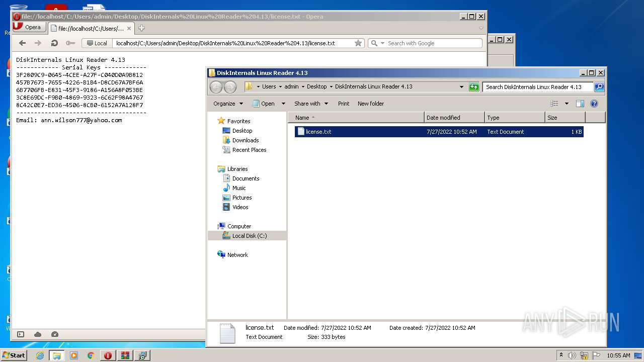Viewport: 644px width, 362px height.
Task: Sort by Size column header
Action: (x=565, y=118)
